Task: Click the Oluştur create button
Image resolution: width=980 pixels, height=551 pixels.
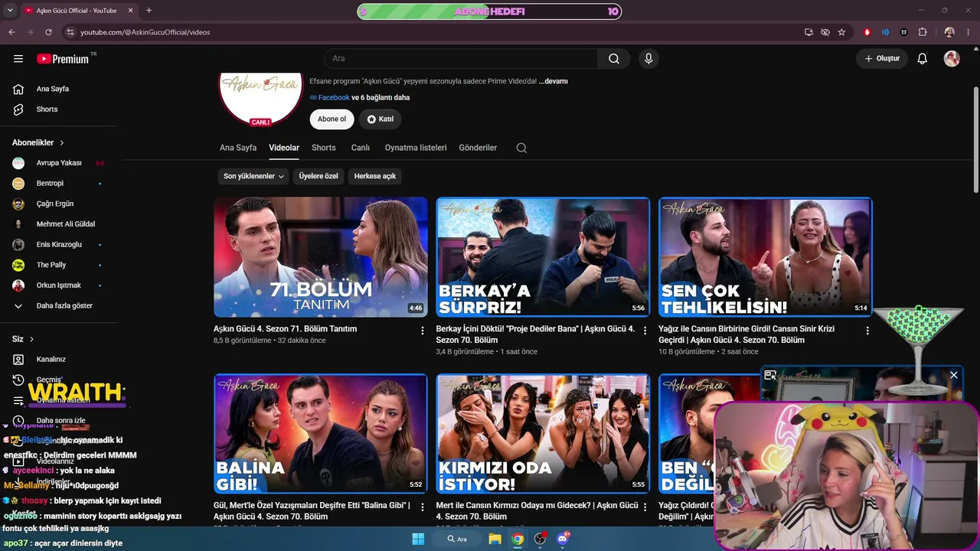Action: click(882, 59)
